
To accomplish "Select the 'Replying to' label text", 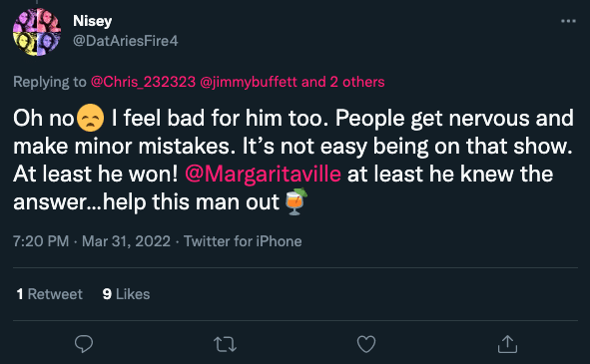I will click(x=50, y=82).
